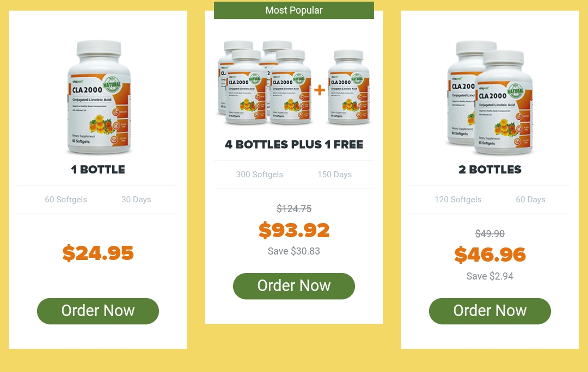Click the single CLA 2000 bottle image
The height and width of the screenshot is (372, 588).
point(99,97)
